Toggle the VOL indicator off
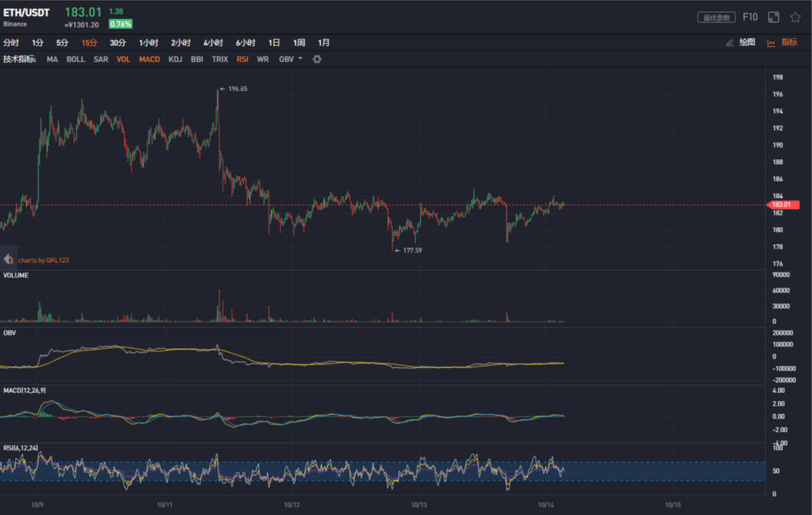 (x=123, y=59)
